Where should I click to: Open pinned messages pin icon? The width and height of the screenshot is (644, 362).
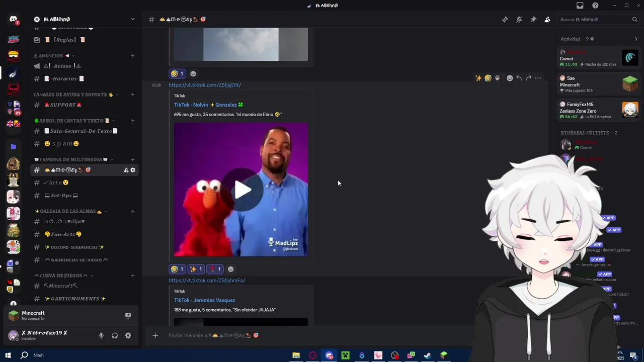point(533,20)
